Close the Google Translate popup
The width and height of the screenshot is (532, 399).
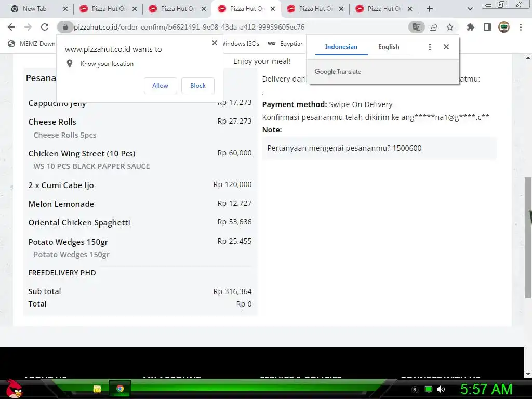446,47
